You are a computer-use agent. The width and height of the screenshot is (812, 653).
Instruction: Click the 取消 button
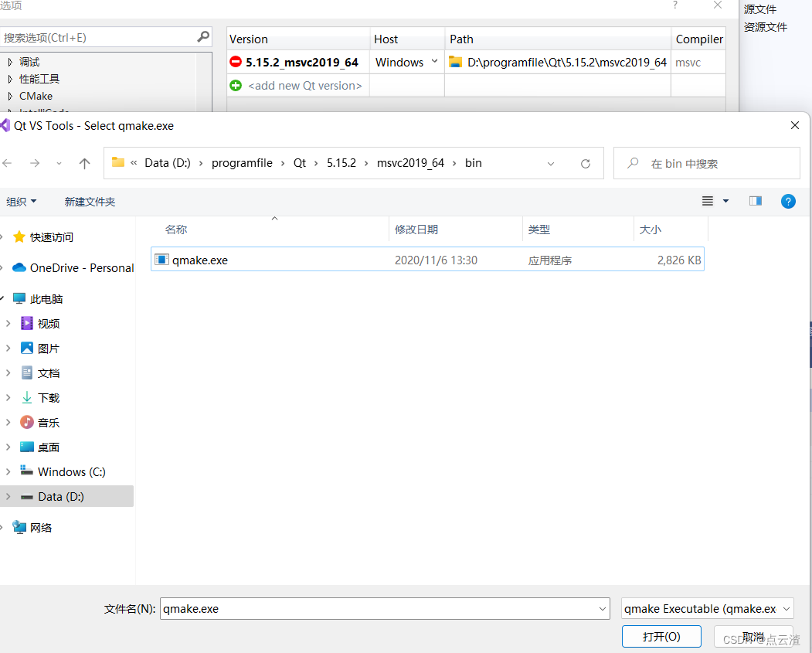pyautogui.click(x=753, y=637)
